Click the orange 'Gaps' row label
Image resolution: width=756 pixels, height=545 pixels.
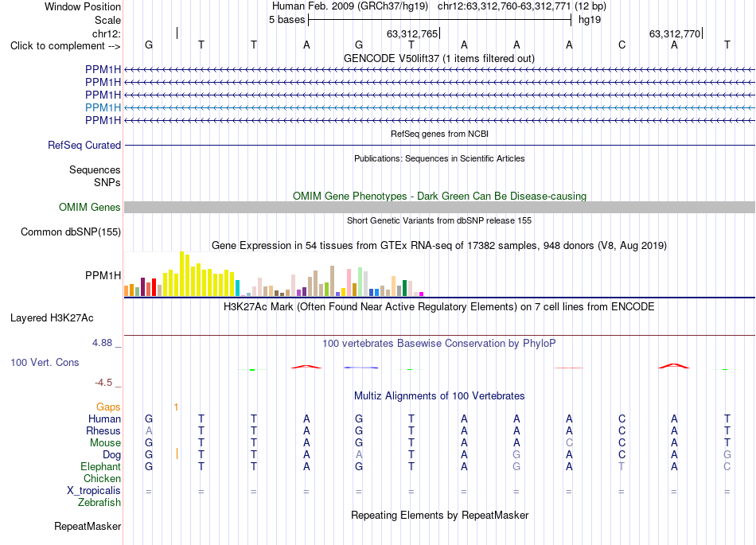click(x=108, y=407)
